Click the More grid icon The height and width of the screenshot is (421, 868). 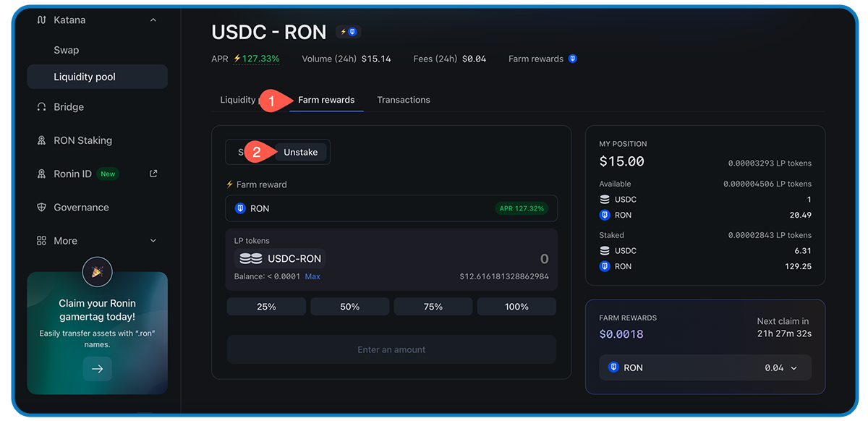41,240
